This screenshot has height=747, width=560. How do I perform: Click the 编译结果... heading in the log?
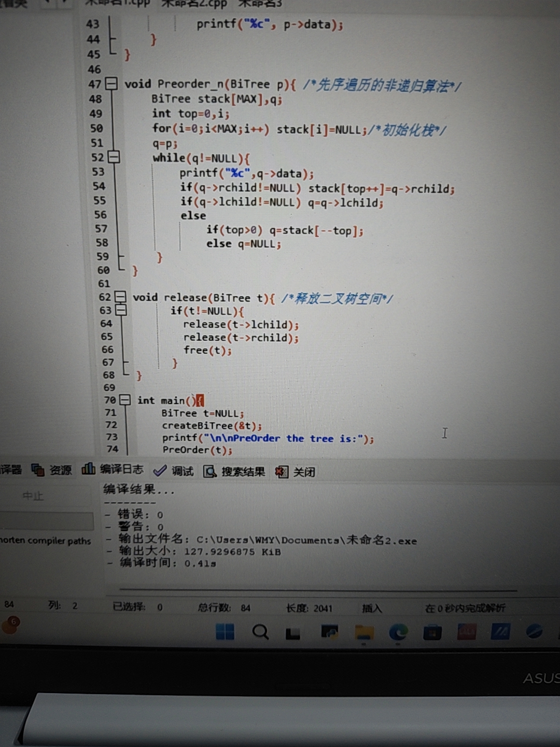pos(139,489)
